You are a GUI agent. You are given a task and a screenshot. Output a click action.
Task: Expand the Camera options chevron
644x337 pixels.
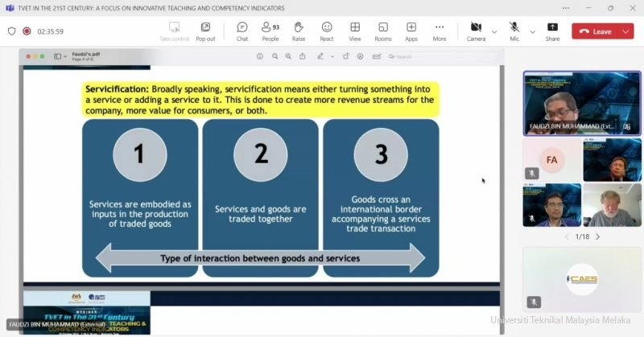pyautogui.click(x=494, y=32)
